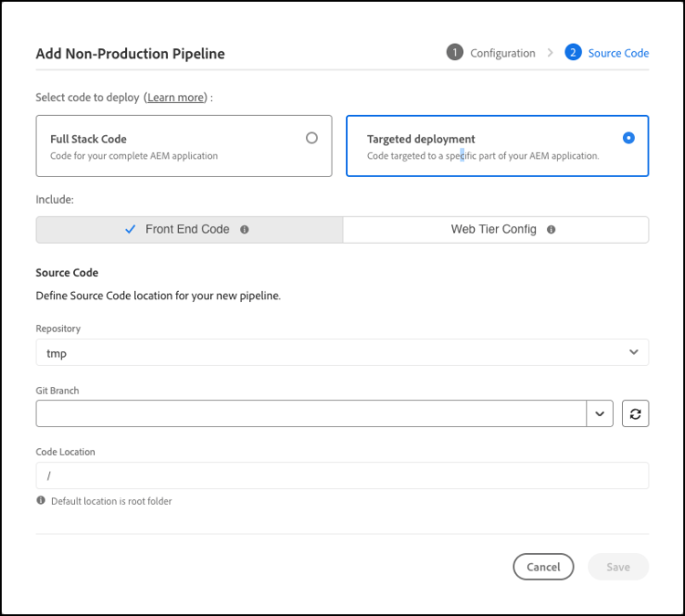685x616 pixels.
Task: Click checkmark icon on Front End Code
Action: click(130, 230)
